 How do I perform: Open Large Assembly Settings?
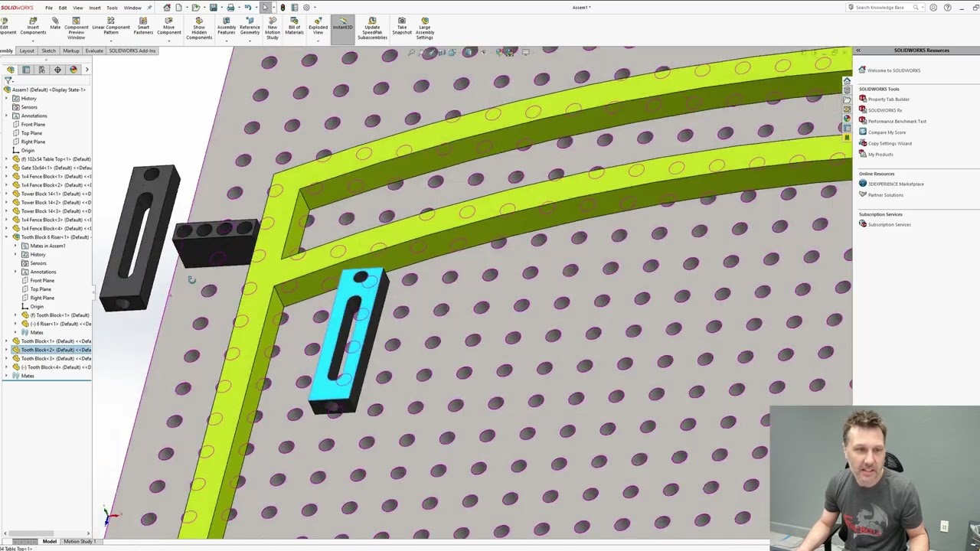pos(425,28)
